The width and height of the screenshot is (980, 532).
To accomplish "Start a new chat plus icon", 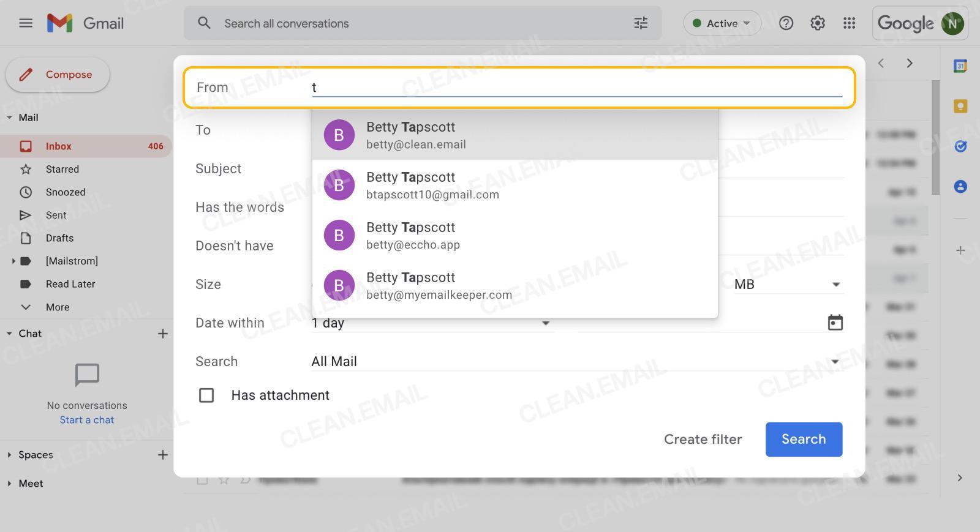I will pyautogui.click(x=162, y=334).
